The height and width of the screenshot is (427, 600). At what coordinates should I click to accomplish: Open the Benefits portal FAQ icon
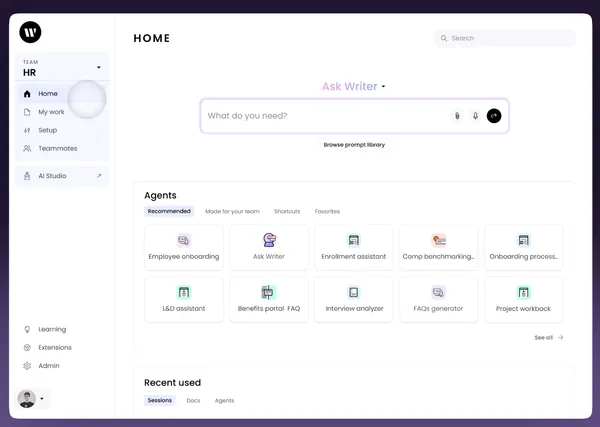269,293
